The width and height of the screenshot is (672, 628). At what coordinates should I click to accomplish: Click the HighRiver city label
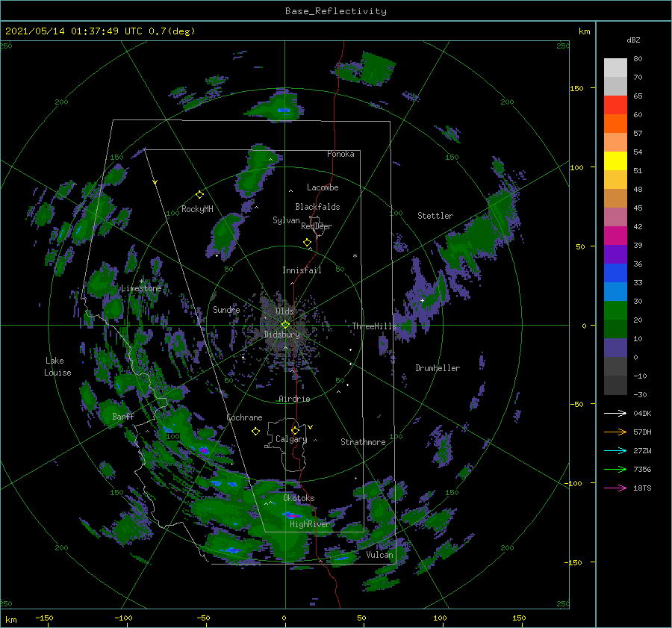(x=310, y=524)
